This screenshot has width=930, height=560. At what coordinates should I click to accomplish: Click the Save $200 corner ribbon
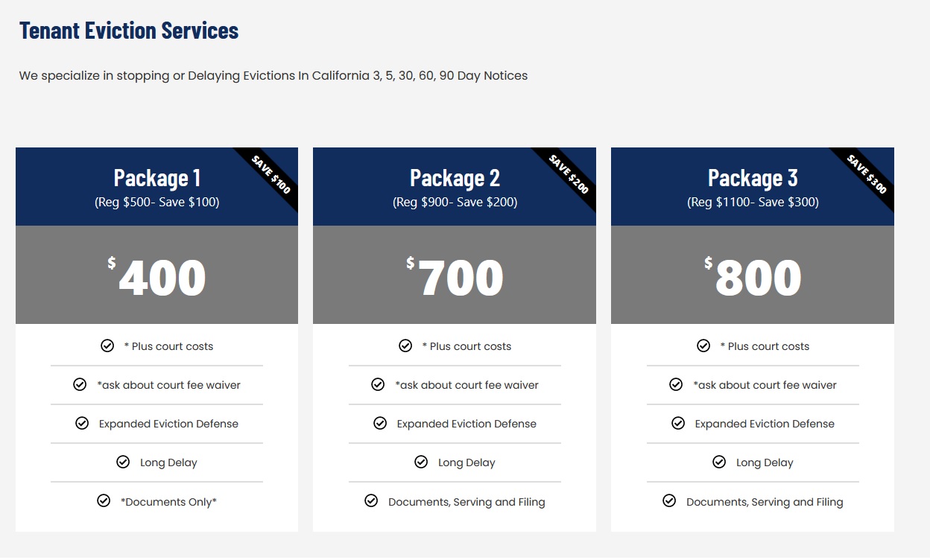click(569, 174)
